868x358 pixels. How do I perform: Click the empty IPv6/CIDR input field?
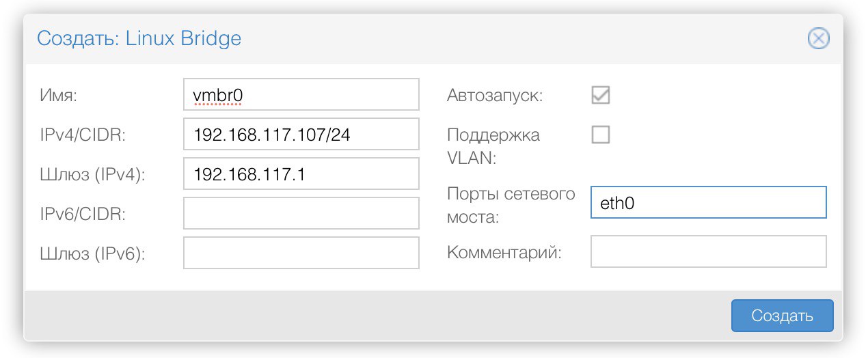click(301, 213)
